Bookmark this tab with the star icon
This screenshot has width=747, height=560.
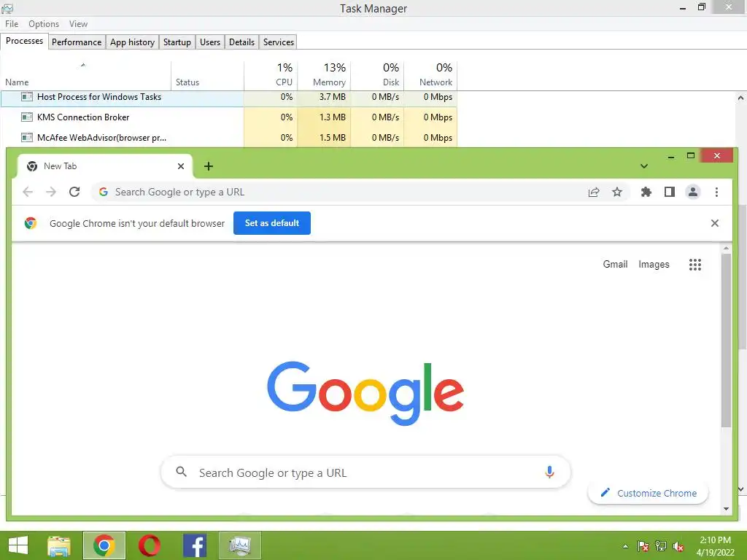617,192
